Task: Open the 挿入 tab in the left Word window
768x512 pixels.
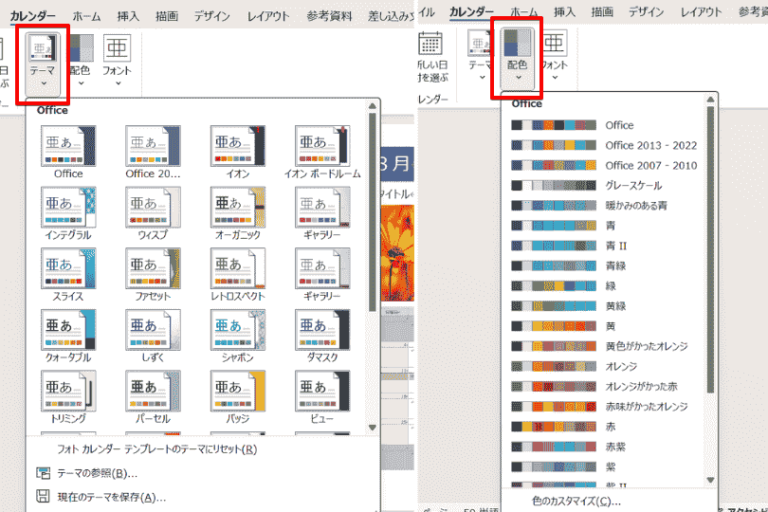Action: pos(128,16)
